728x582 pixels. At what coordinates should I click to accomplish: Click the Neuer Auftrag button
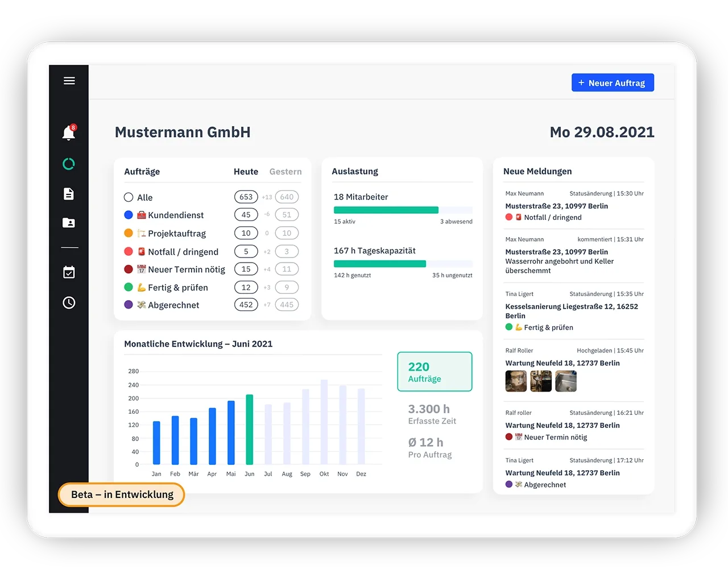(613, 83)
